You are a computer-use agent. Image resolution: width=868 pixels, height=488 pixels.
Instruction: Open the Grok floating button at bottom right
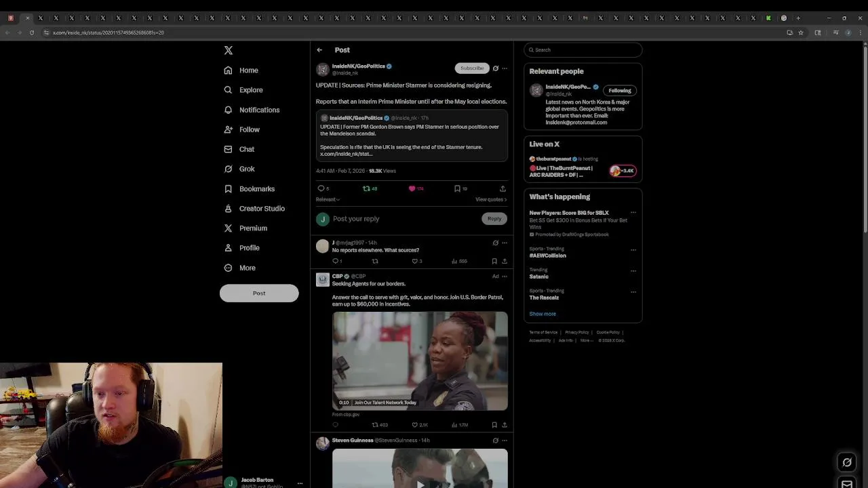847,462
